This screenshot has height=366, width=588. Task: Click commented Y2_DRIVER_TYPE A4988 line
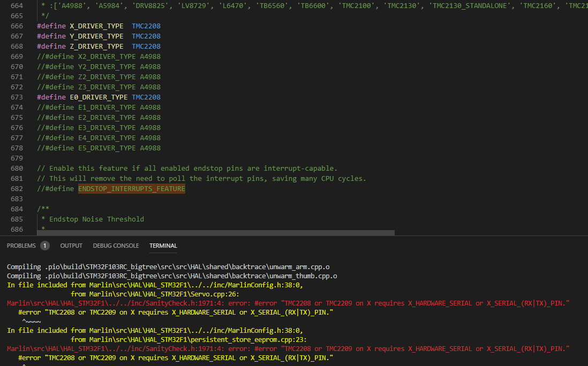(99, 66)
